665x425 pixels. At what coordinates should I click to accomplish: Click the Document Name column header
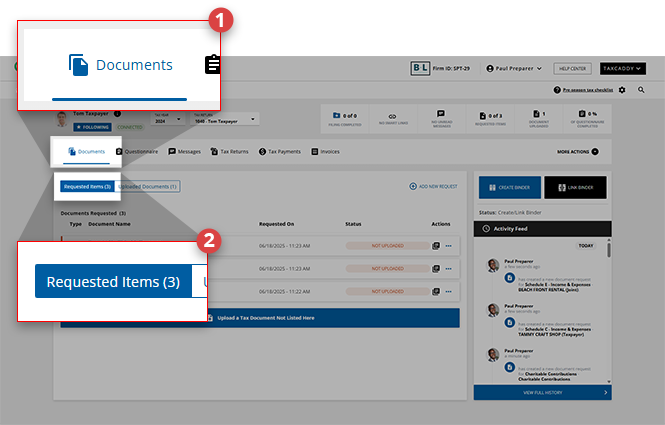109,224
